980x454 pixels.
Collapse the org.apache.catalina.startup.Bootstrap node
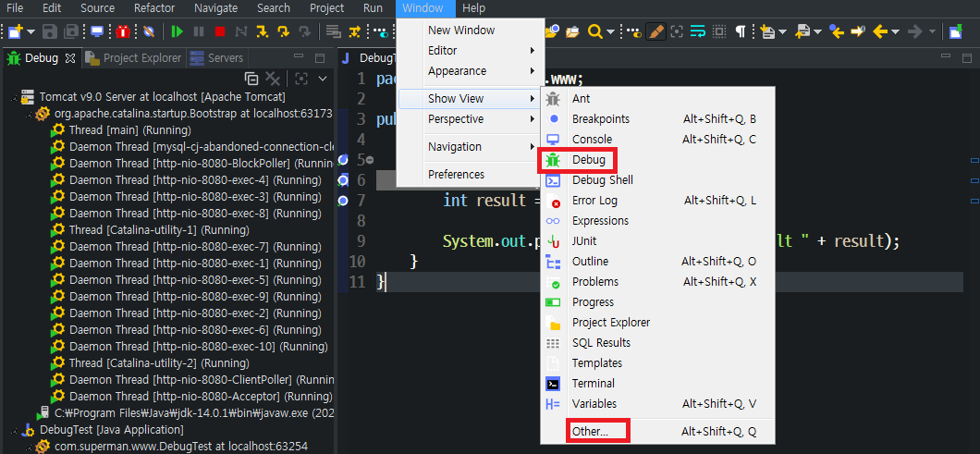click(28, 115)
